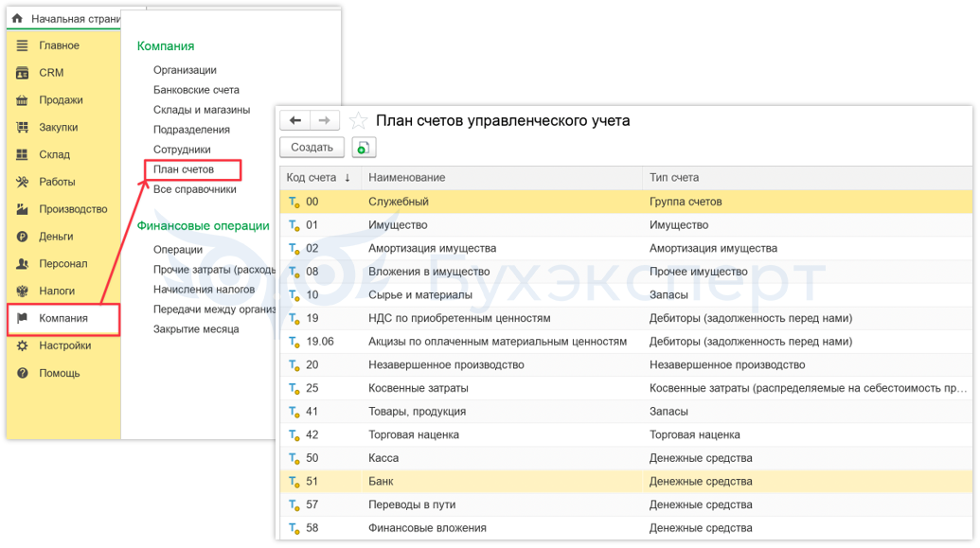Open the Организации link
This screenshot has height=548, width=980.
[185, 70]
